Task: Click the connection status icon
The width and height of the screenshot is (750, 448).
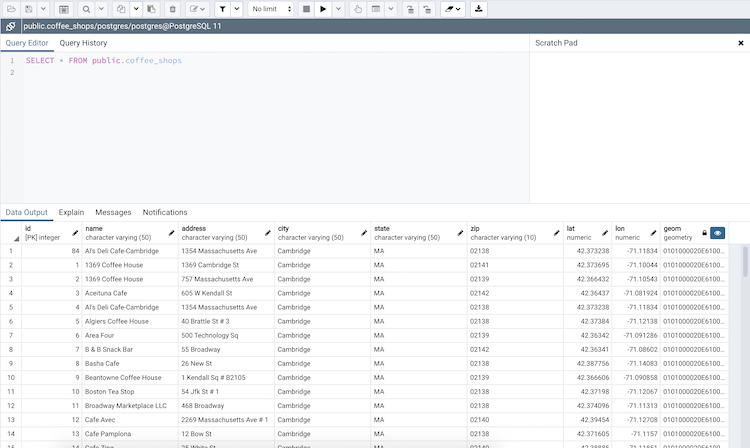Action: [10, 26]
